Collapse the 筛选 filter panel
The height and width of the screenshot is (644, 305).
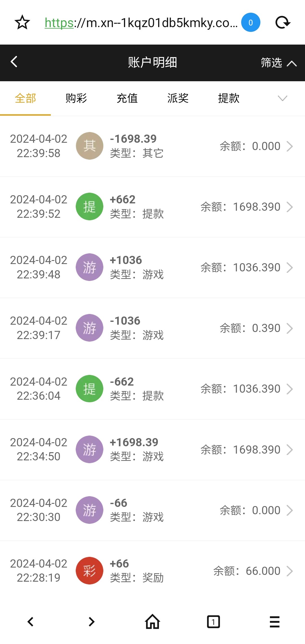[278, 63]
